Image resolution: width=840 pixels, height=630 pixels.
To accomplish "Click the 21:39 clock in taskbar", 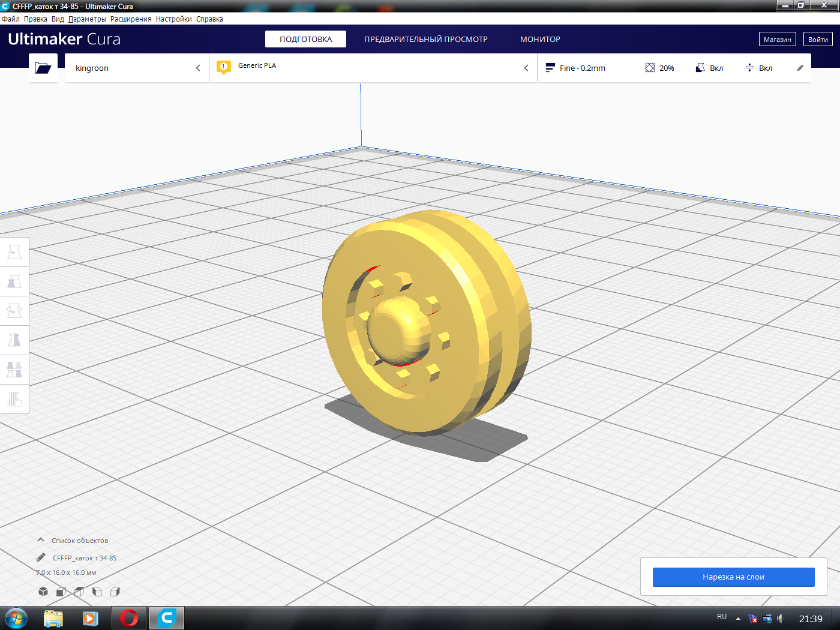I will (811, 619).
